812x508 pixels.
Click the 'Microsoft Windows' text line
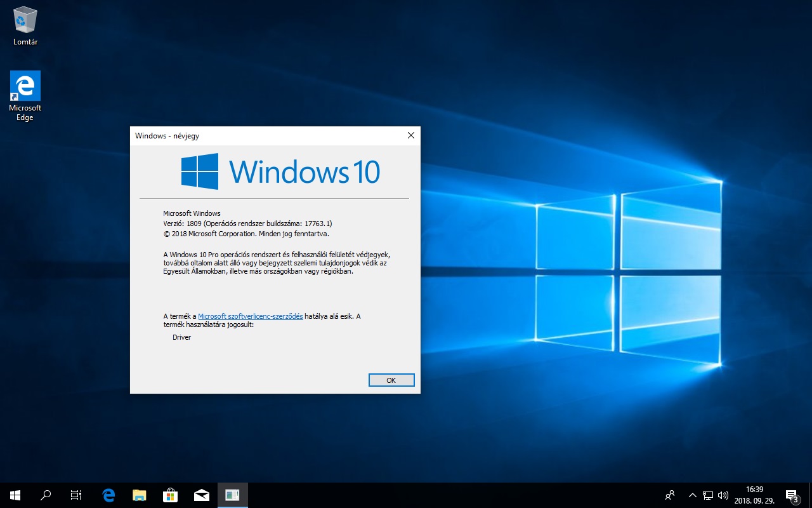[x=192, y=213]
